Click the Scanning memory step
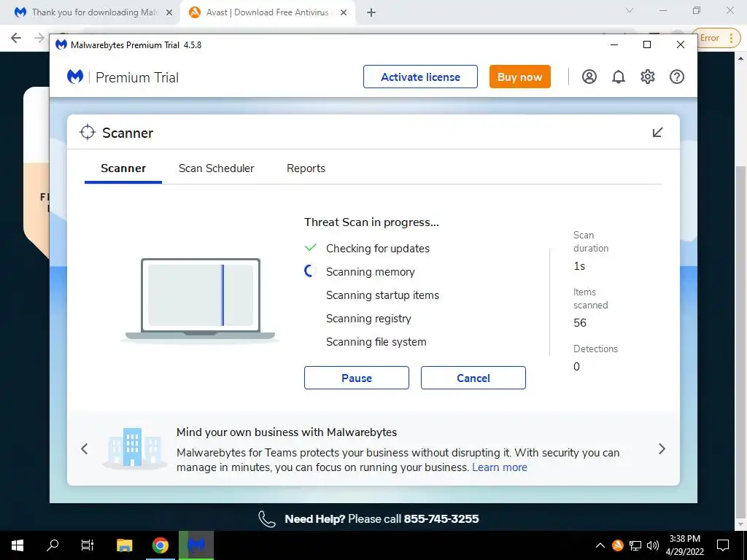Image resolution: width=747 pixels, height=560 pixels. [370, 272]
